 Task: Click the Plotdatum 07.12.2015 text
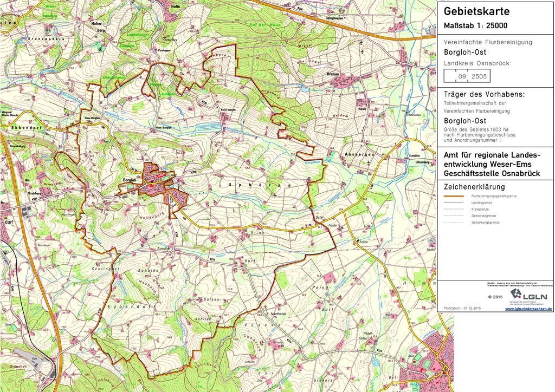pyautogui.click(x=462, y=308)
